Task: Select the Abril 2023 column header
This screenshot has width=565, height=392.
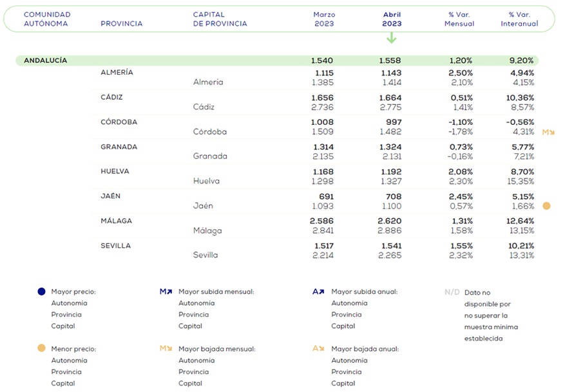Action: (x=392, y=19)
